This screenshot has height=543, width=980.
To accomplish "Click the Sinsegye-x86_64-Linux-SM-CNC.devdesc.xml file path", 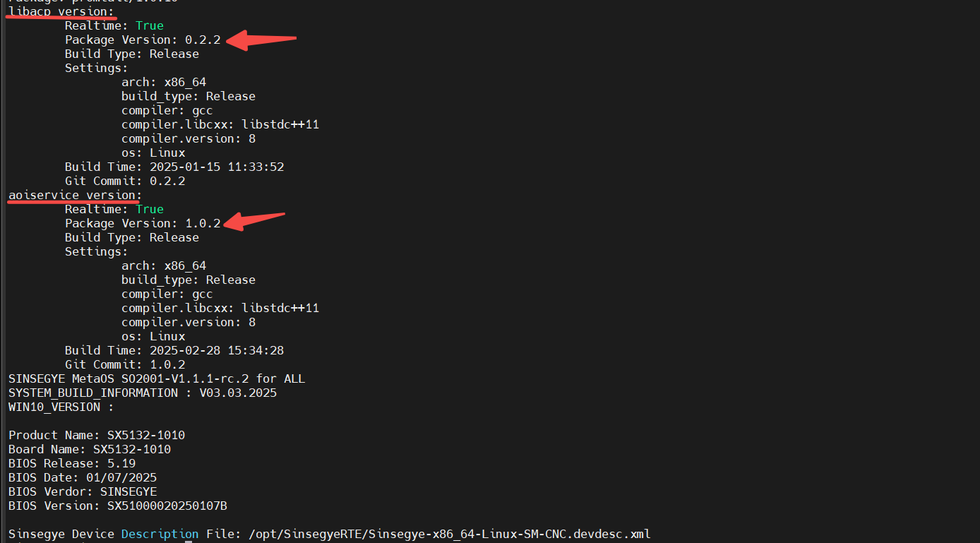I will pos(449,534).
